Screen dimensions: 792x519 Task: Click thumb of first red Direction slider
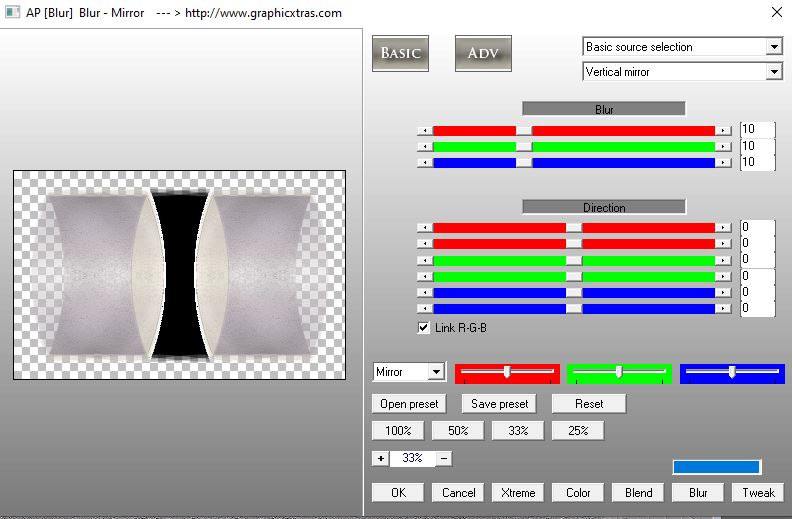tap(574, 228)
